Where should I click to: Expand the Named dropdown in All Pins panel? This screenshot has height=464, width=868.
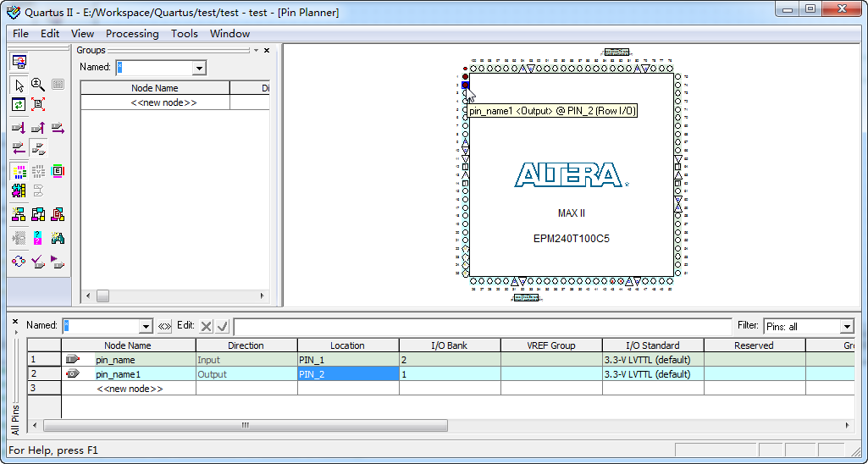145,326
